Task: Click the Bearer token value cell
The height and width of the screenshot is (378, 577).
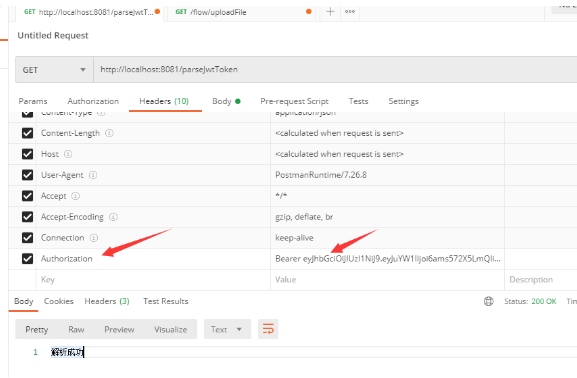Action: point(387,259)
